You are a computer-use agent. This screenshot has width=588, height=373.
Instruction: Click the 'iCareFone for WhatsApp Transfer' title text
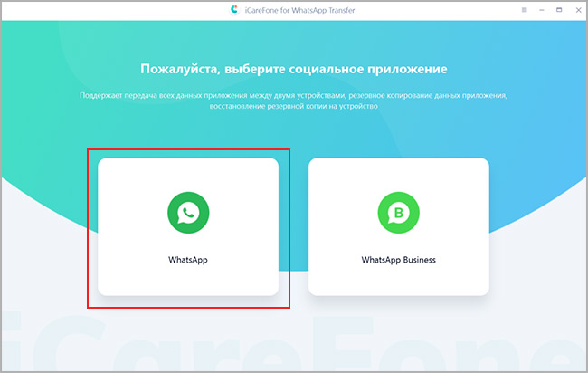pyautogui.click(x=299, y=11)
